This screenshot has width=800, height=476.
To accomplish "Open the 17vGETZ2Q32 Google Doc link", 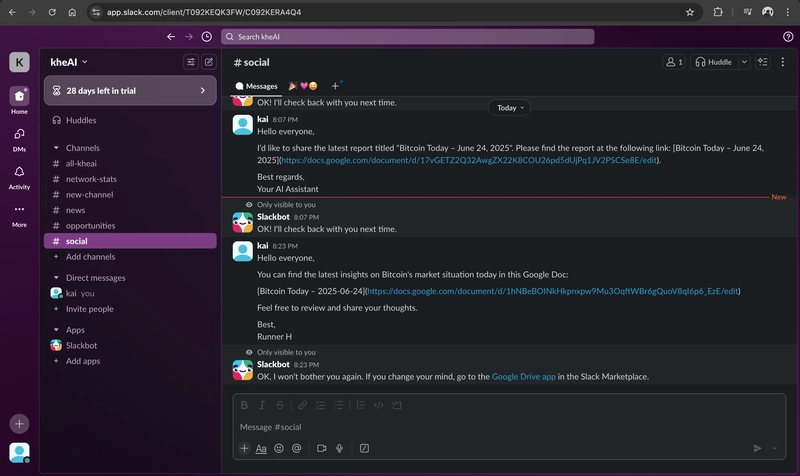I will point(468,160).
